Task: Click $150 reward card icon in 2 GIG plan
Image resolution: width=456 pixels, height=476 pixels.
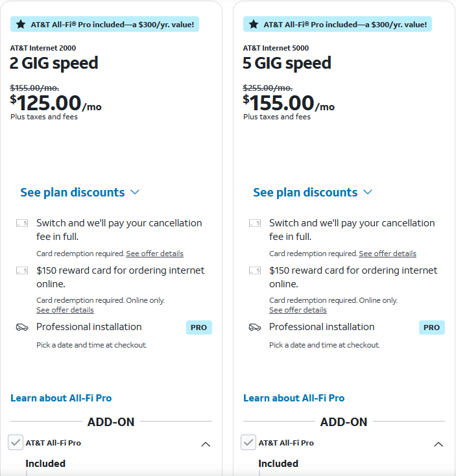Action: (22, 270)
